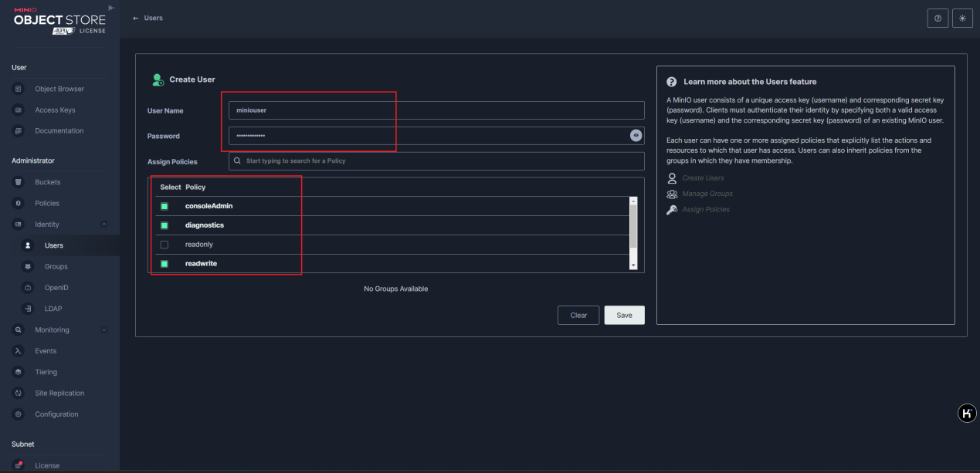Click the Tiering layers icon
Image resolution: width=980 pixels, height=473 pixels.
(19, 372)
